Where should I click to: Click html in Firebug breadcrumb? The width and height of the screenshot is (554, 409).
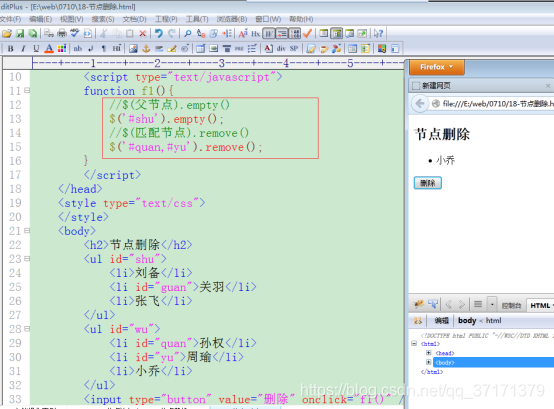(x=493, y=320)
